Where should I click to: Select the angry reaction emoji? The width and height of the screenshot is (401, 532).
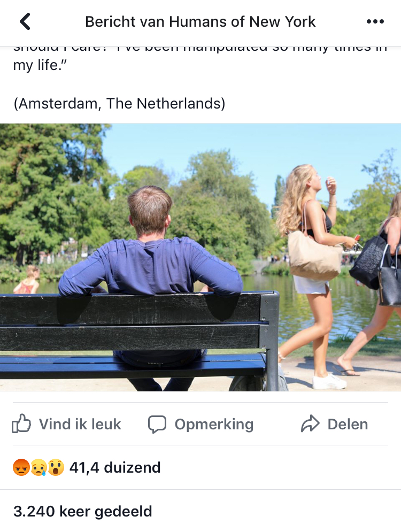[21, 467]
